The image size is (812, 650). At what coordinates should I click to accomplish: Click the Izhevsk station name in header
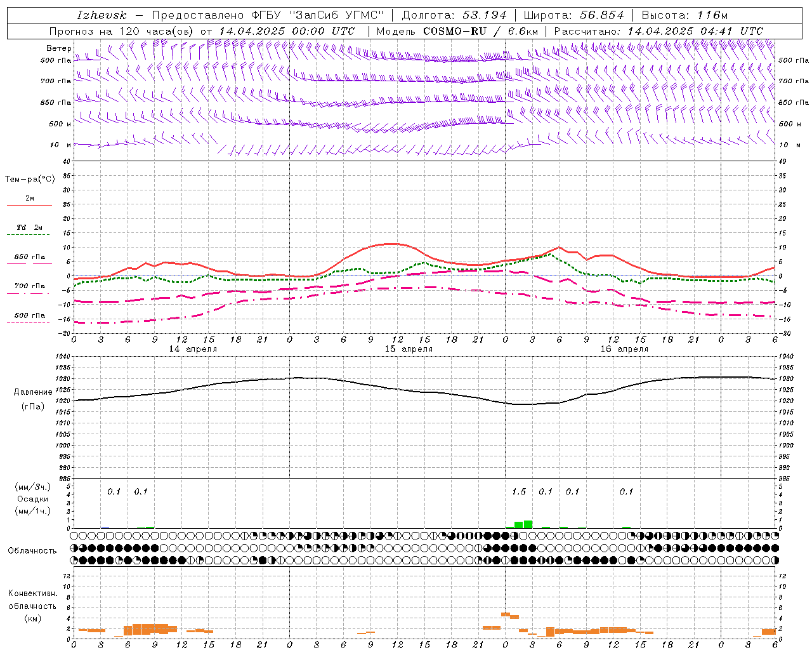point(101,15)
